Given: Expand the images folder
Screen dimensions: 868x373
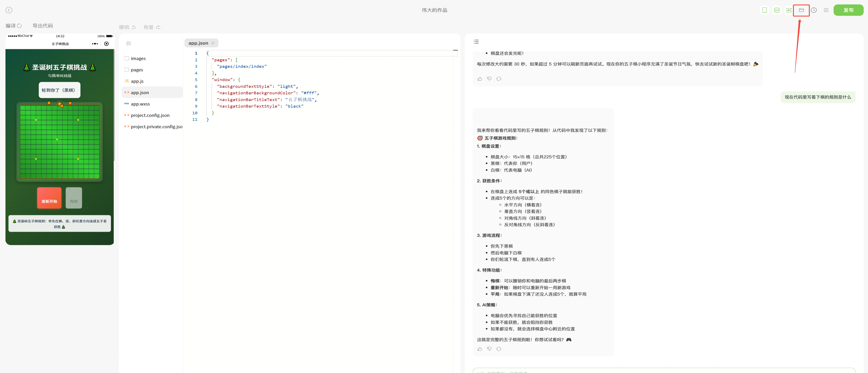Looking at the screenshot, I should [138, 58].
